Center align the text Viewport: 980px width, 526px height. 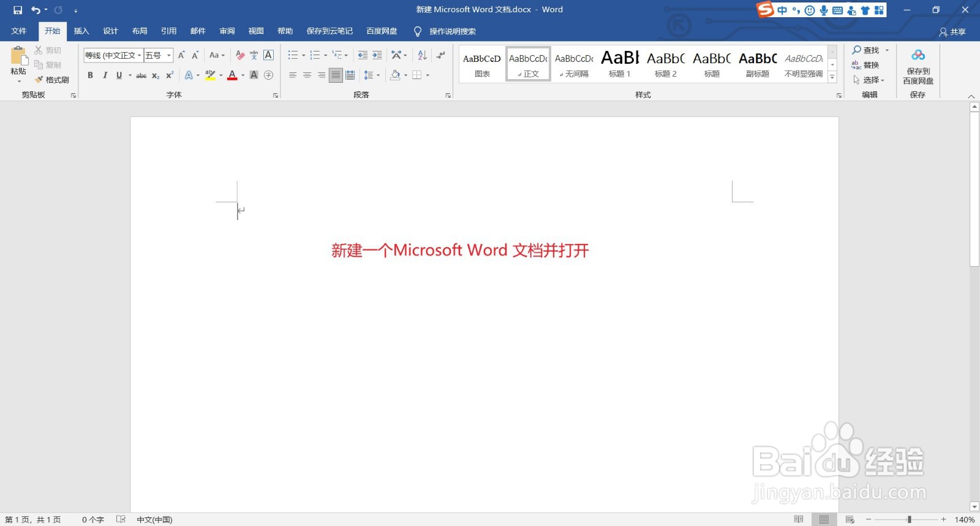pyautogui.click(x=307, y=75)
